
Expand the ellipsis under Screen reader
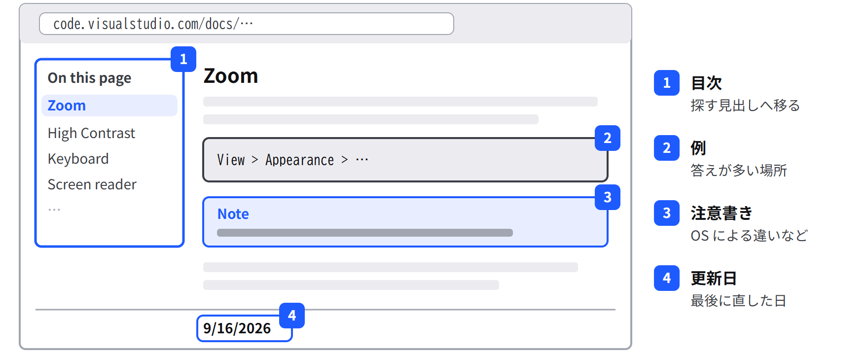54,210
